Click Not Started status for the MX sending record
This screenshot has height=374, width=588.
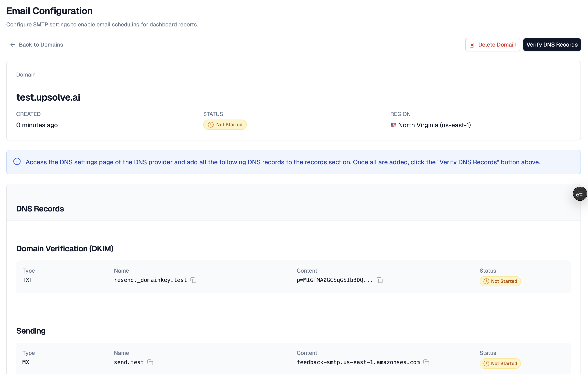(500, 363)
